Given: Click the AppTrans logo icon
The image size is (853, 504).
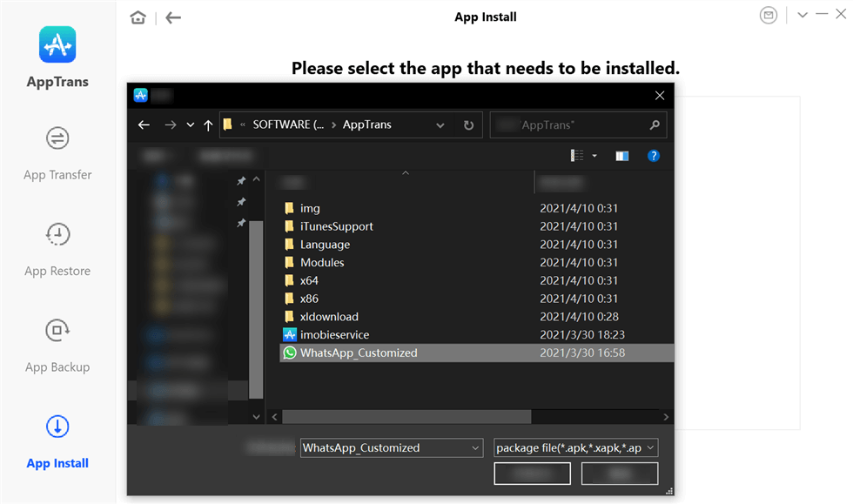Looking at the screenshot, I should (x=57, y=44).
